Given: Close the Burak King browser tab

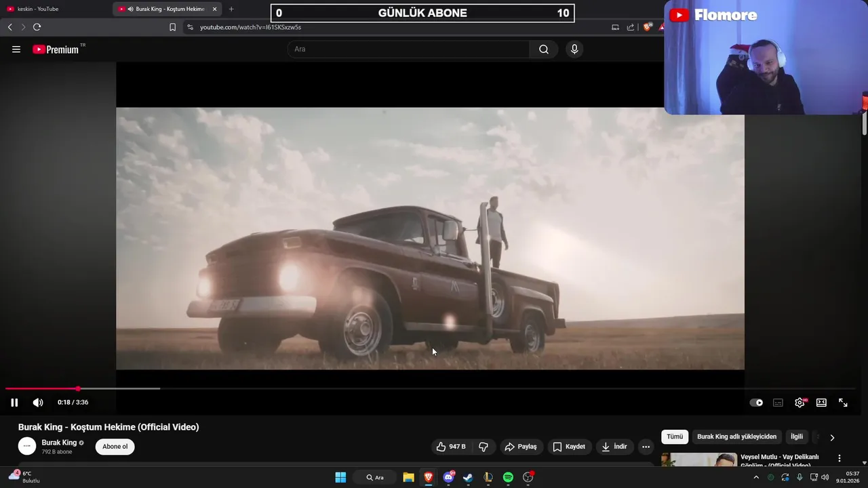Looking at the screenshot, I should (x=214, y=9).
